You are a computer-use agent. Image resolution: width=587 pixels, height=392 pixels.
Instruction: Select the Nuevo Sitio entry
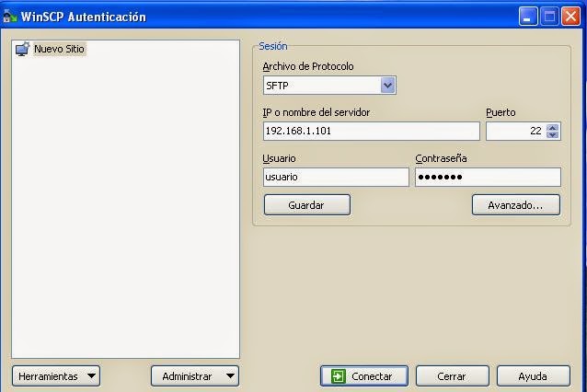click(59, 49)
